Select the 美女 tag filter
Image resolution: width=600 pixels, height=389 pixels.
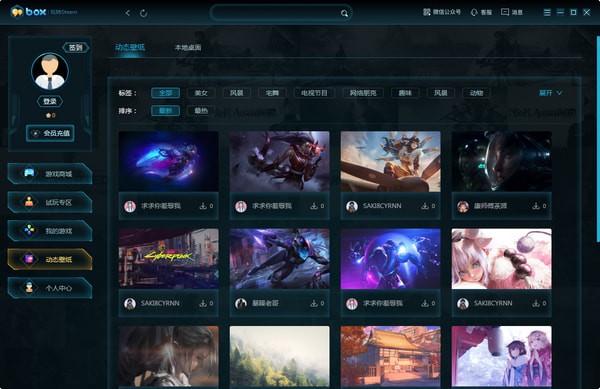(201, 93)
